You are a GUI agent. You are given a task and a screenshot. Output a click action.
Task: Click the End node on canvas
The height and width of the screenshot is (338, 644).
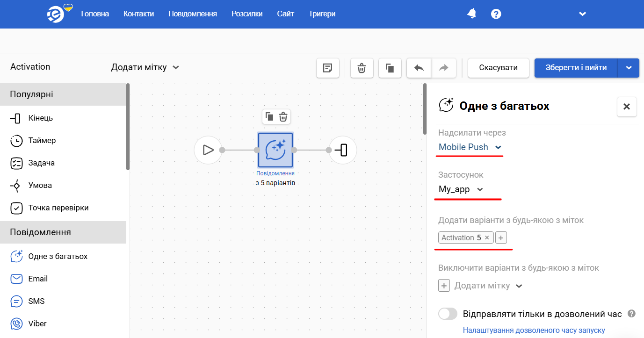click(343, 150)
